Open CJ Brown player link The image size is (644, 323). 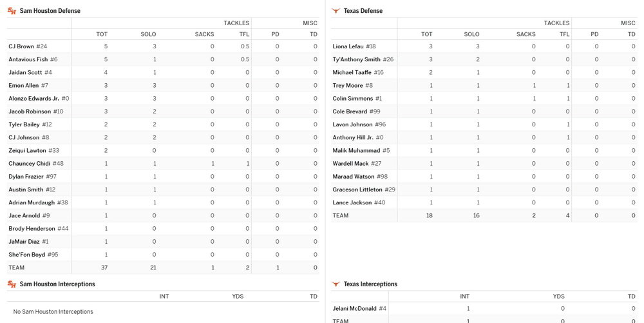(21, 46)
